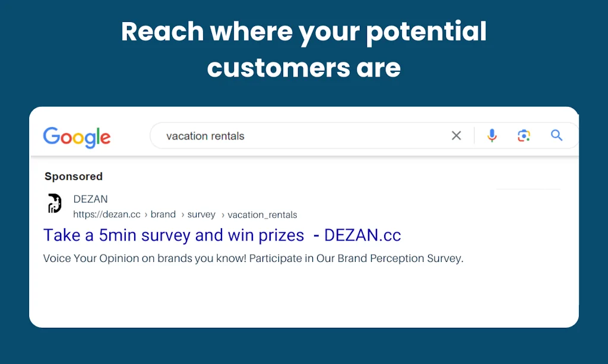Select the multicolor Google logo
The height and width of the screenshot is (364, 608).
coord(77,137)
